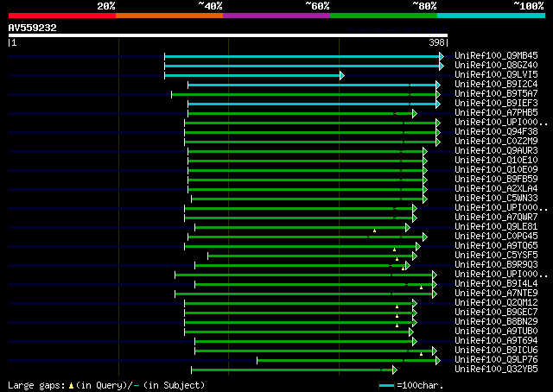The width and height of the screenshot is (553, 392).
Task: Click the arrowhead ending the B9I2C4 alignment
Action: (438, 85)
